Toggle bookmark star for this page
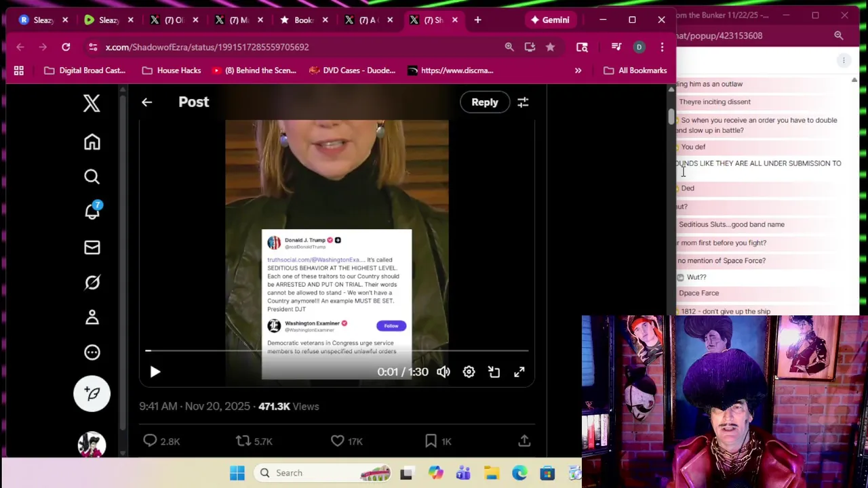The width and height of the screenshot is (868, 488). (550, 47)
